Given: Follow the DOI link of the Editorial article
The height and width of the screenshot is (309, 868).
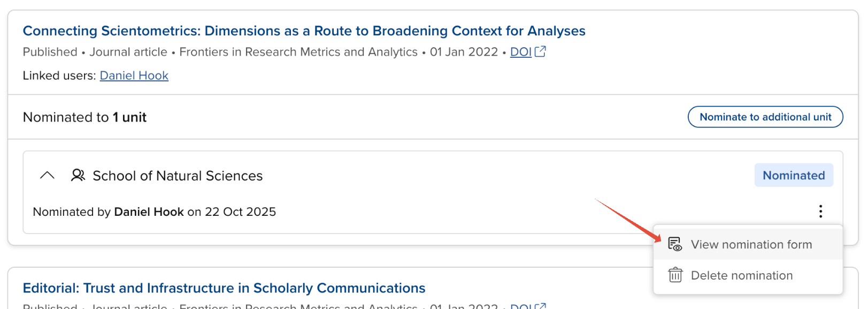Looking at the screenshot, I should coord(520,306).
